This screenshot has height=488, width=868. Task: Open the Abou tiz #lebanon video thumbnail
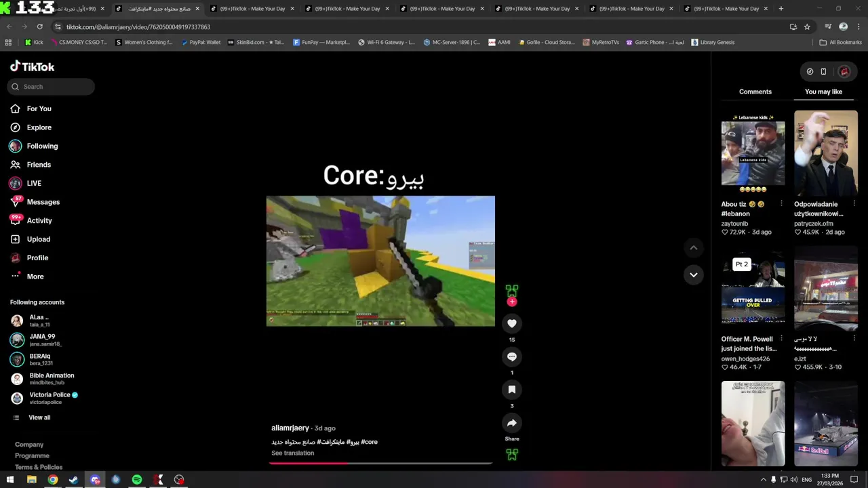(753, 153)
